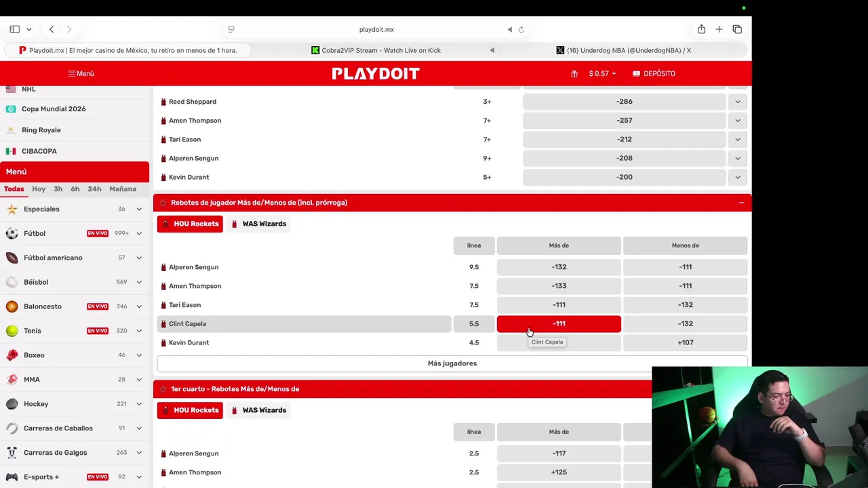
Task: Select the 3h time filter tab
Action: (x=58, y=189)
